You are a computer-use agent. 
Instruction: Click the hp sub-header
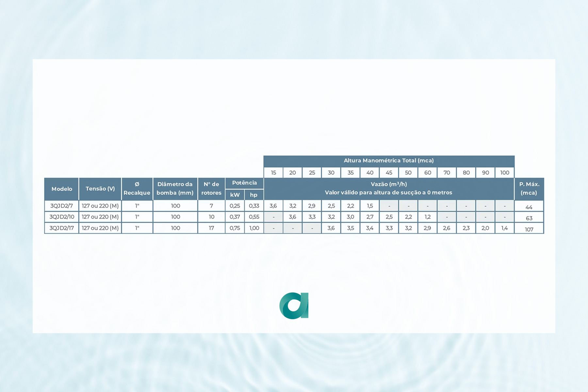pyautogui.click(x=254, y=195)
